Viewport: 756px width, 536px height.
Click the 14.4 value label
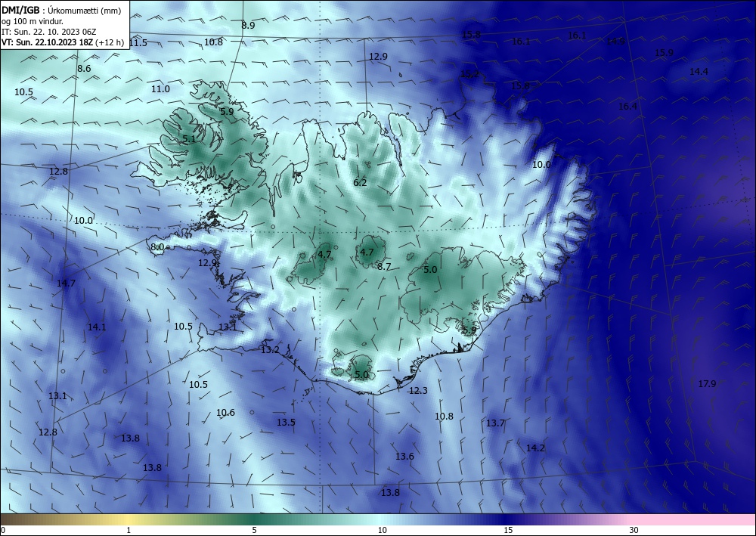tap(699, 72)
